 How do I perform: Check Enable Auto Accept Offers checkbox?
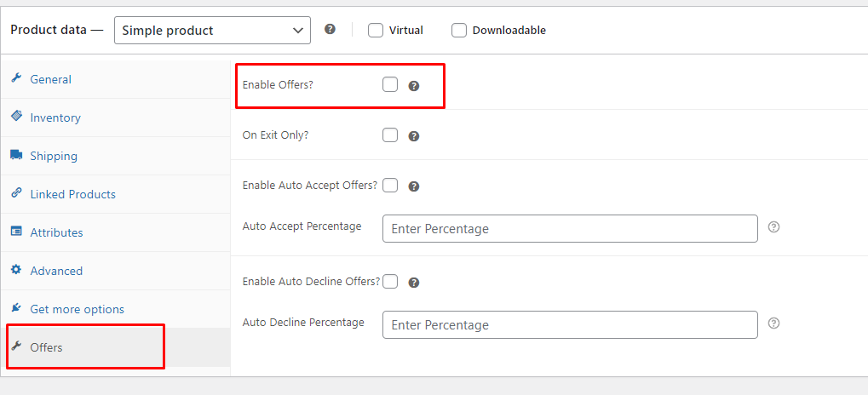[x=390, y=185]
